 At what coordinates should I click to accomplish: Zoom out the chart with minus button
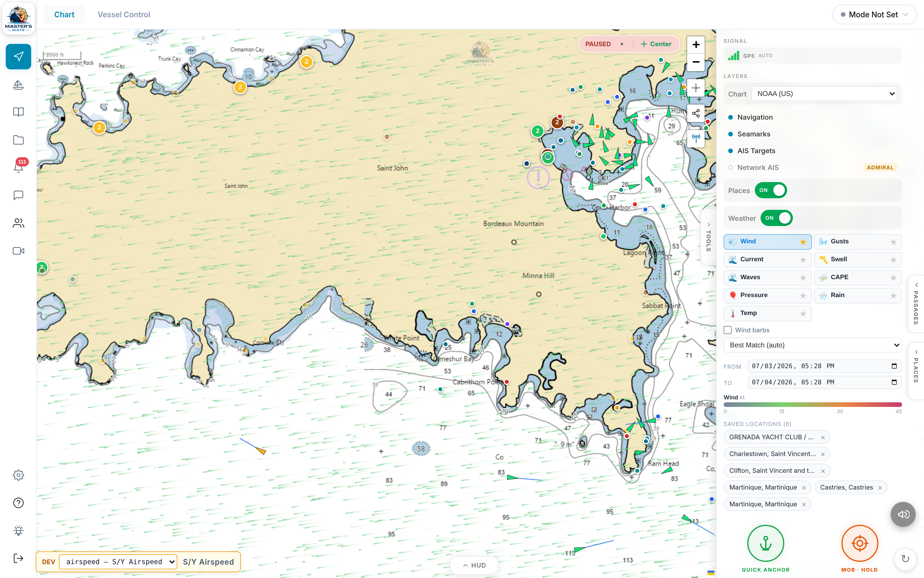coord(696,62)
